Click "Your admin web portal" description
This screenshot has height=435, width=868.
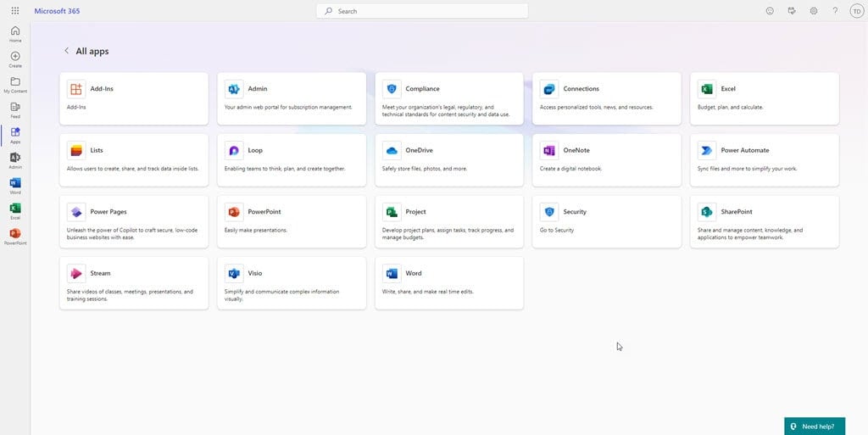pos(288,108)
